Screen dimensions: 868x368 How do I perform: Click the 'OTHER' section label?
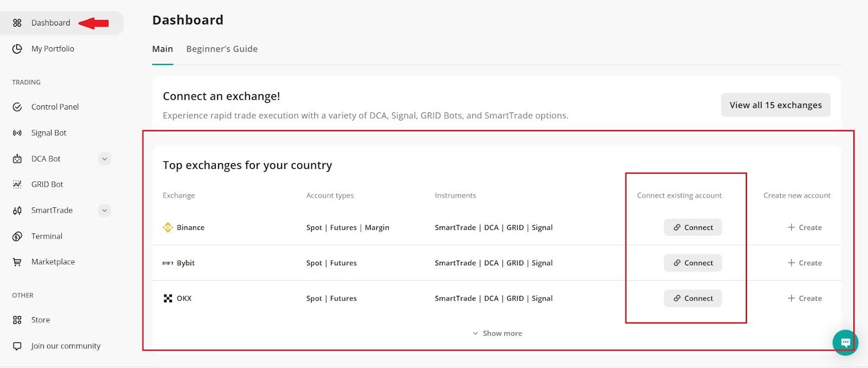[x=23, y=296]
